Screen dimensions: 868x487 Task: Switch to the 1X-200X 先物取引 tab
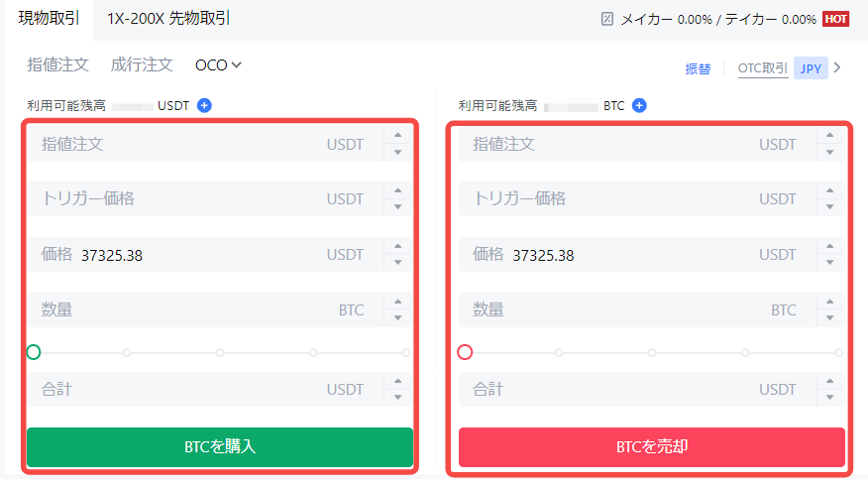pos(168,19)
